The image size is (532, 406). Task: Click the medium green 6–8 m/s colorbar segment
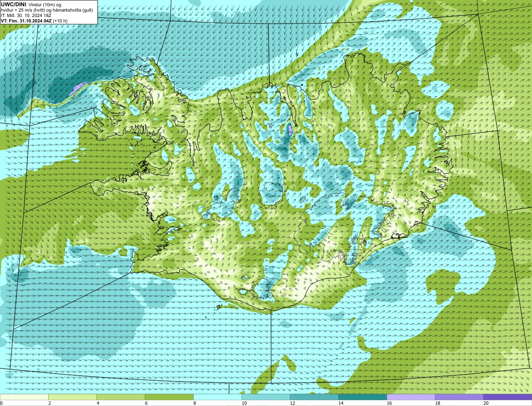[x=169, y=397]
